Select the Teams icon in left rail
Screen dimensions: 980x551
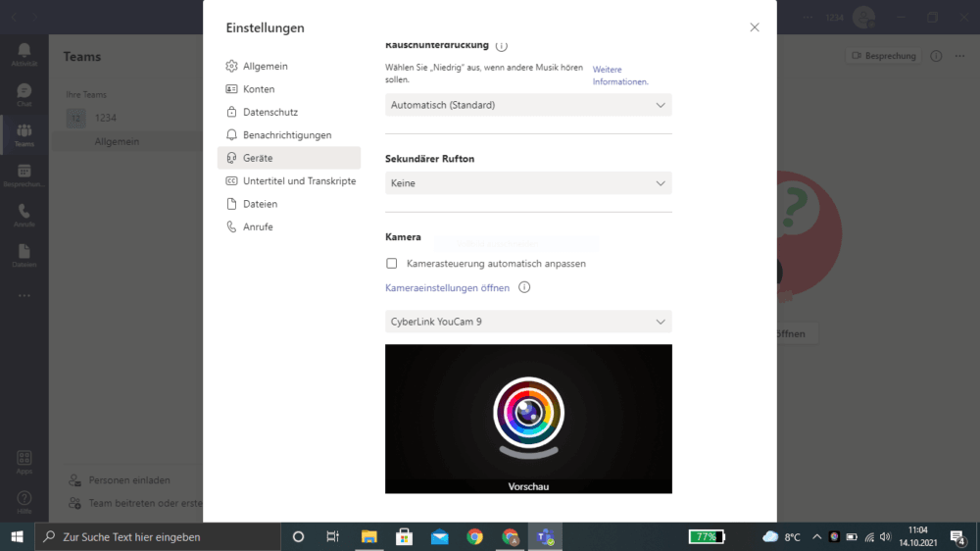click(24, 135)
